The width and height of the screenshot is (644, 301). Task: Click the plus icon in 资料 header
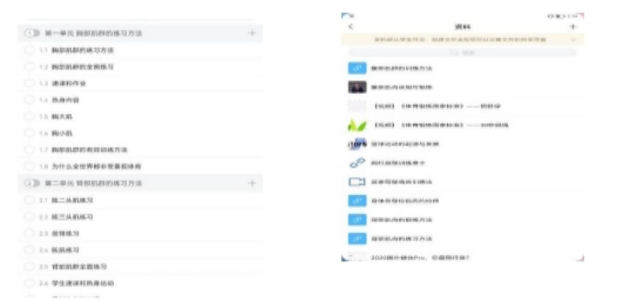(x=573, y=27)
